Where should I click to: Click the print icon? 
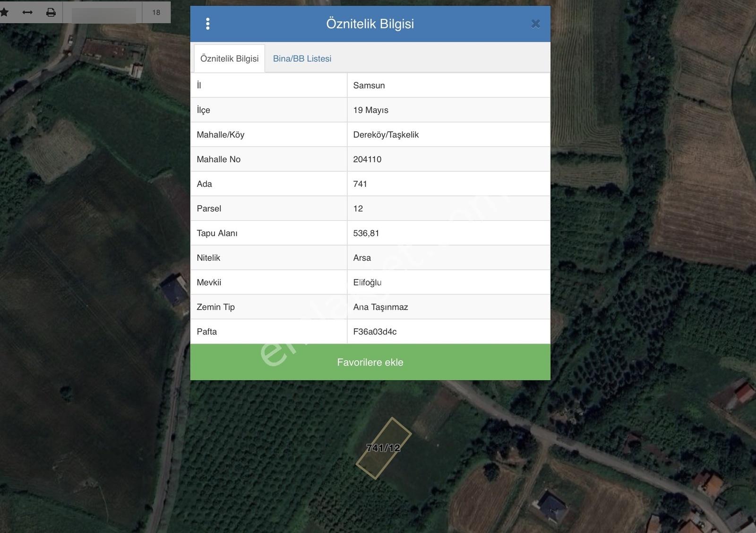[51, 12]
